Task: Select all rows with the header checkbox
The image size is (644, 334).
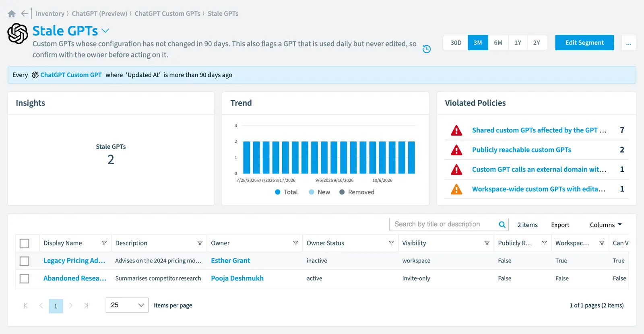Action: point(25,243)
